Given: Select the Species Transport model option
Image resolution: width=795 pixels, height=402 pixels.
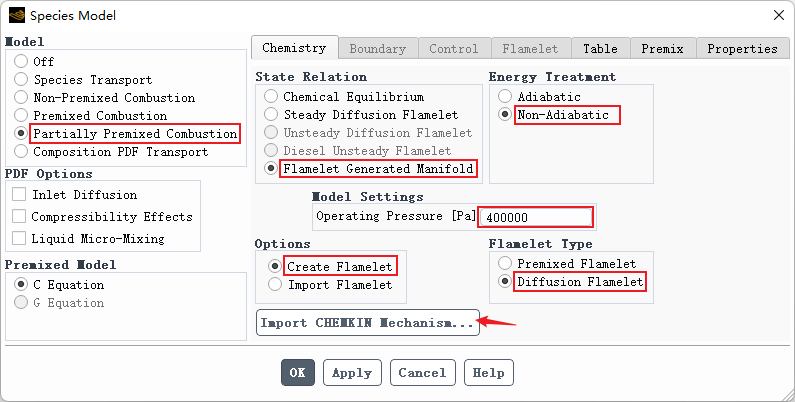Looking at the screenshot, I should coord(21,80).
